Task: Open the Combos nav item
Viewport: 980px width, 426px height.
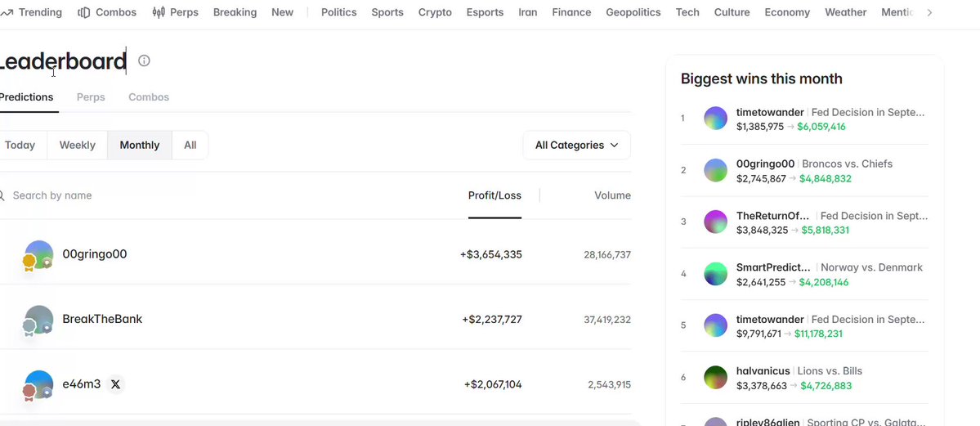Action: pyautogui.click(x=107, y=12)
